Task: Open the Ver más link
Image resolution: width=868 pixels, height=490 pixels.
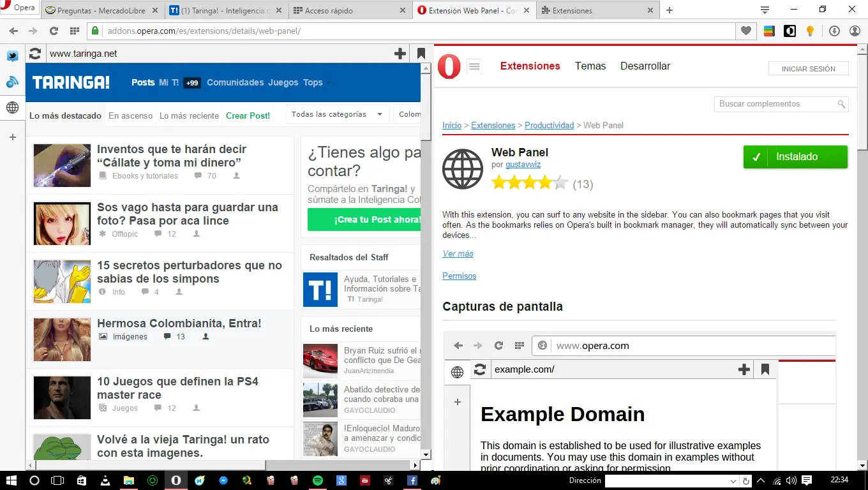Action: tap(458, 254)
